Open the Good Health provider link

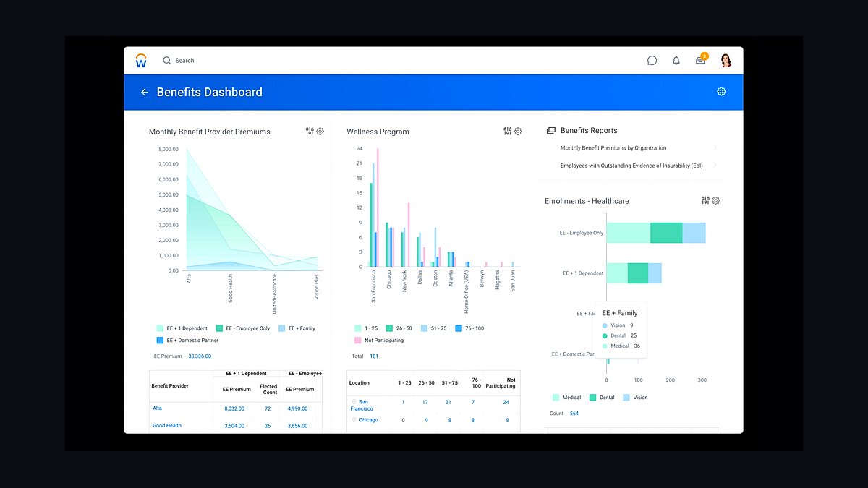(x=167, y=426)
